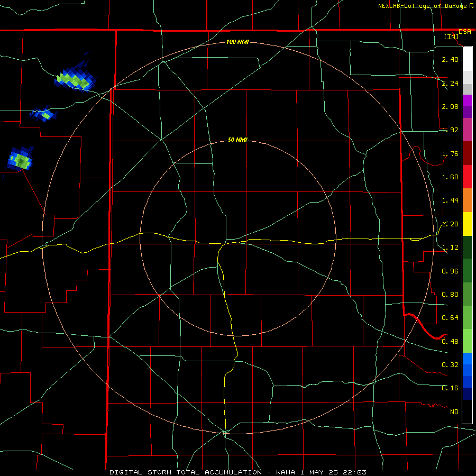Click the 0.16 legend value
Viewport: 476px width, 476px height.
tap(450, 388)
